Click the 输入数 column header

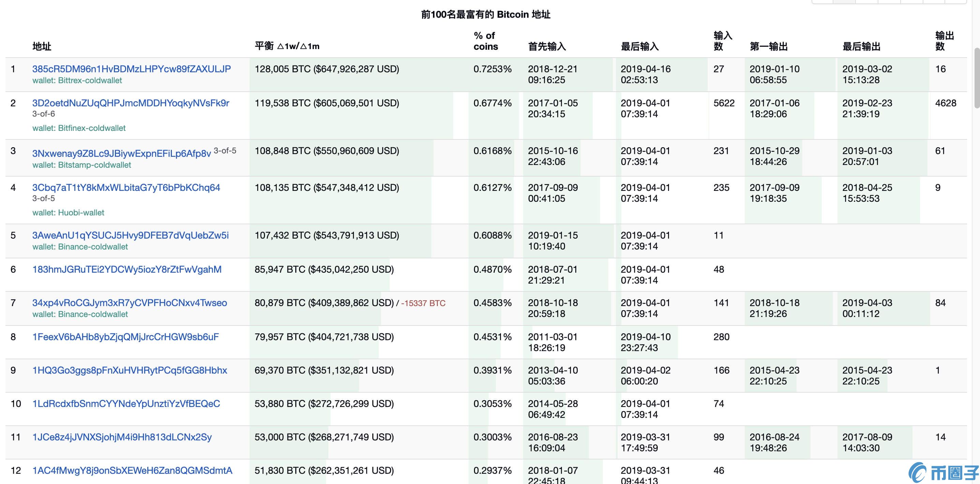[x=723, y=41]
